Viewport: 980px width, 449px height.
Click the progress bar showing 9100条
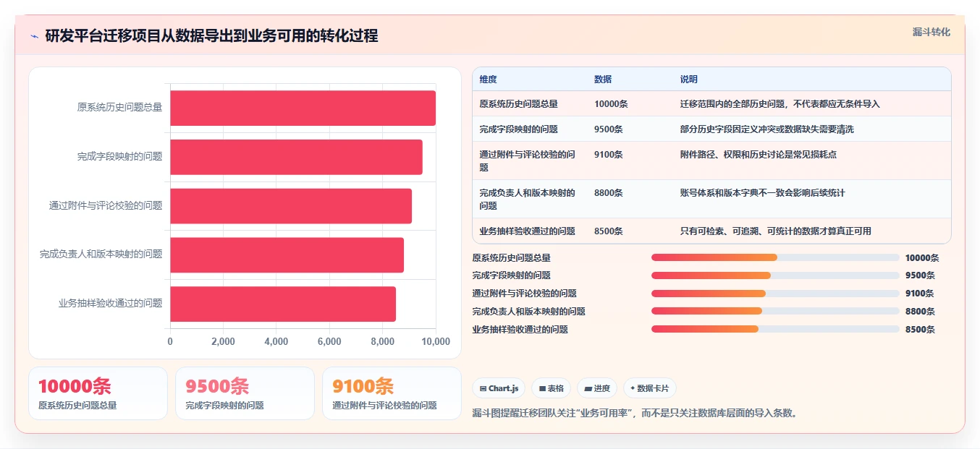coord(775,294)
